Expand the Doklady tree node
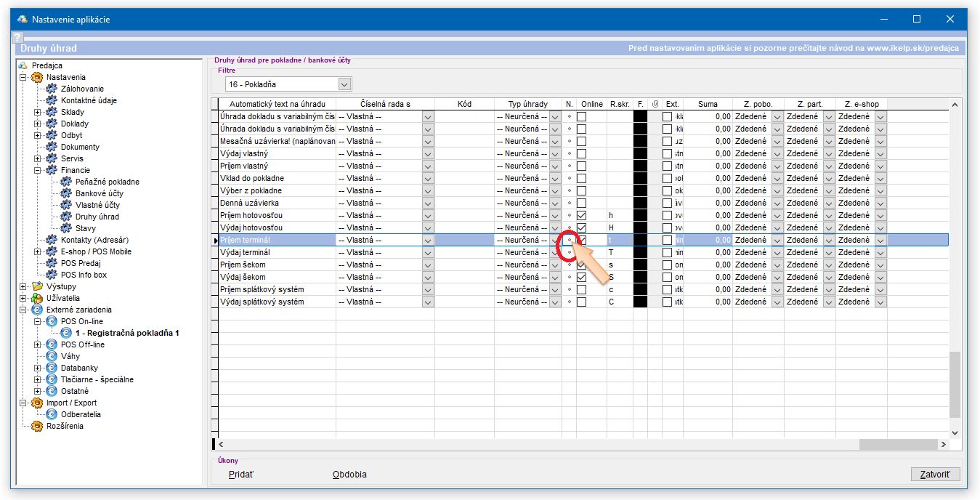This screenshot has height=500, width=980. click(38, 124)
